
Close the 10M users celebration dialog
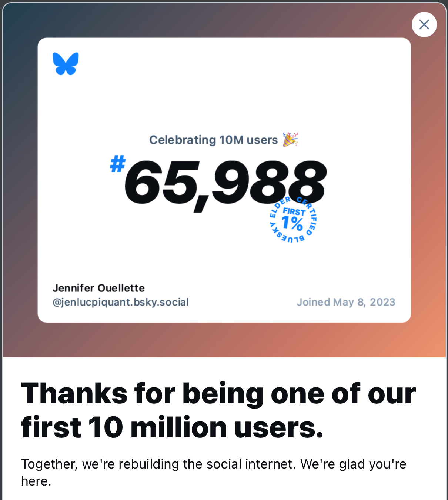424,24
